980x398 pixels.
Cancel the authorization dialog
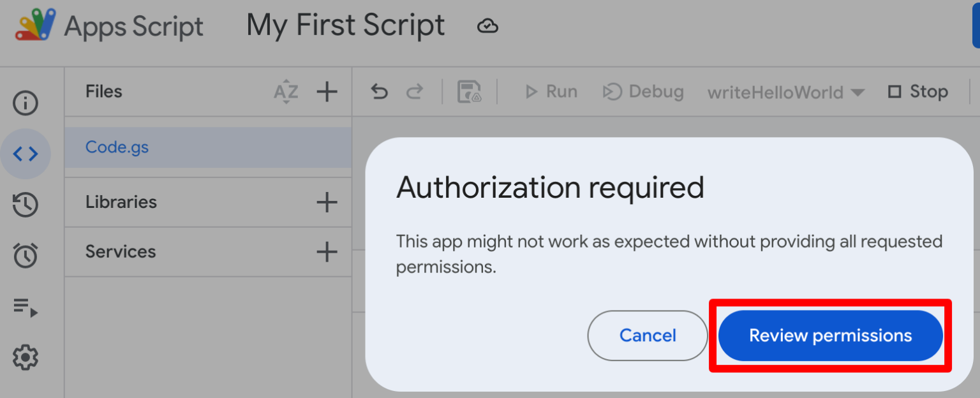pos(647,335)
